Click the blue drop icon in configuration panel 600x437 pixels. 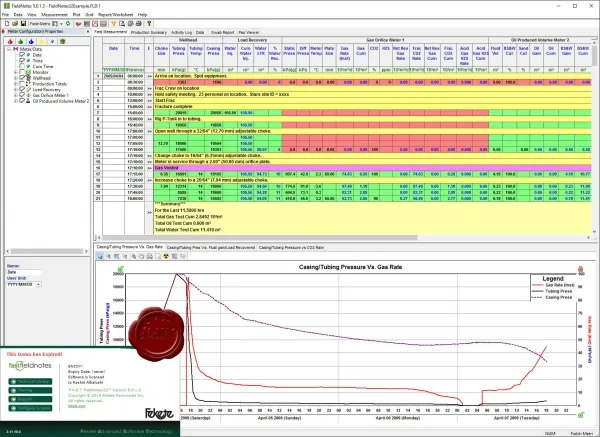(x=31, y=41)
